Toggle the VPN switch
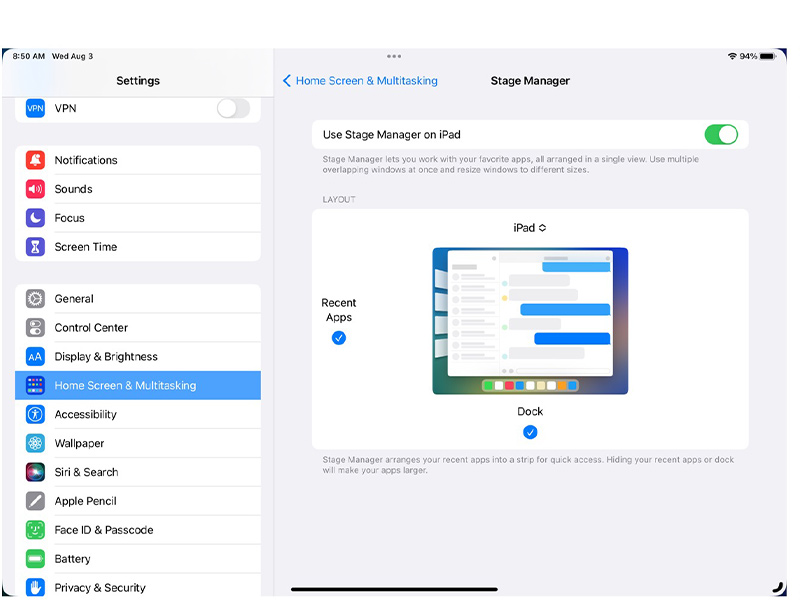 point(234,108)
